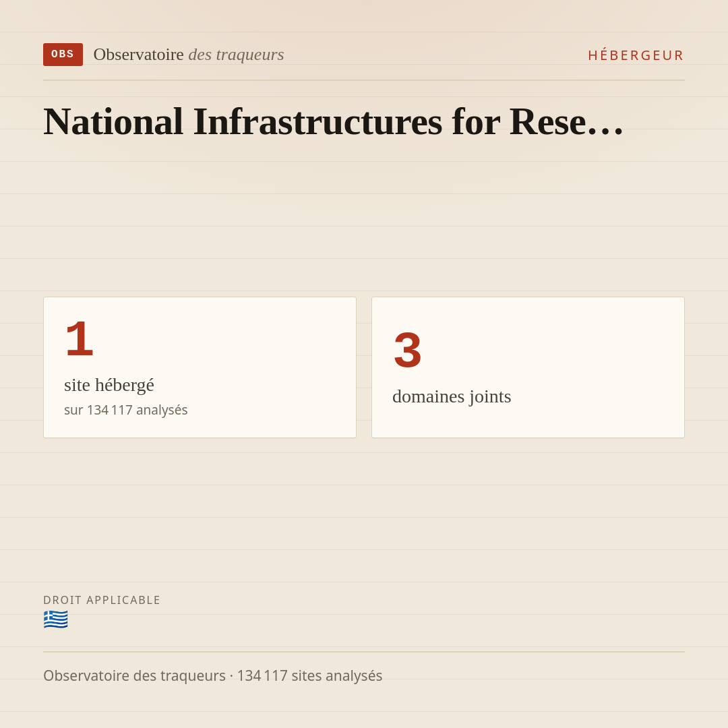Click the DROIT APPLICABLE section label

coord(102,600)
